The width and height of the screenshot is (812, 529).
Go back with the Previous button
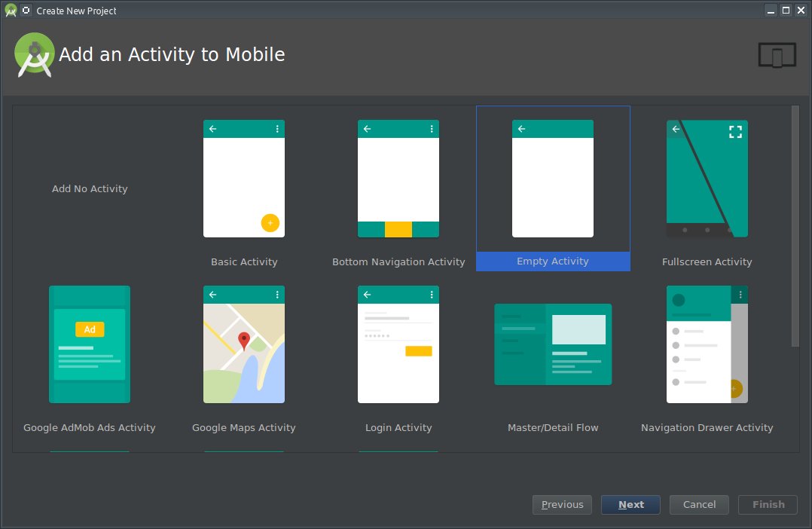(x=562, y=505)
